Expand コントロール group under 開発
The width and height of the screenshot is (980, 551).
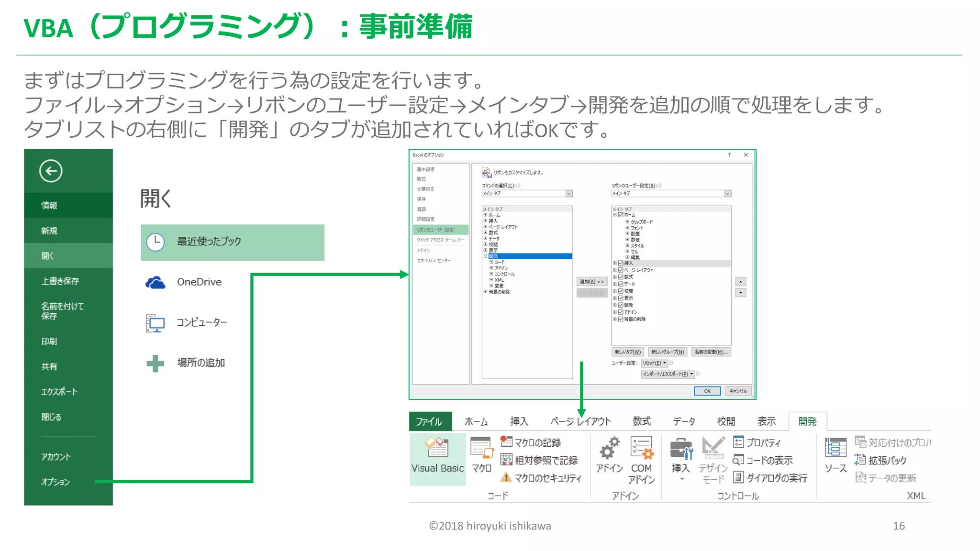click(x=491, y=274)
